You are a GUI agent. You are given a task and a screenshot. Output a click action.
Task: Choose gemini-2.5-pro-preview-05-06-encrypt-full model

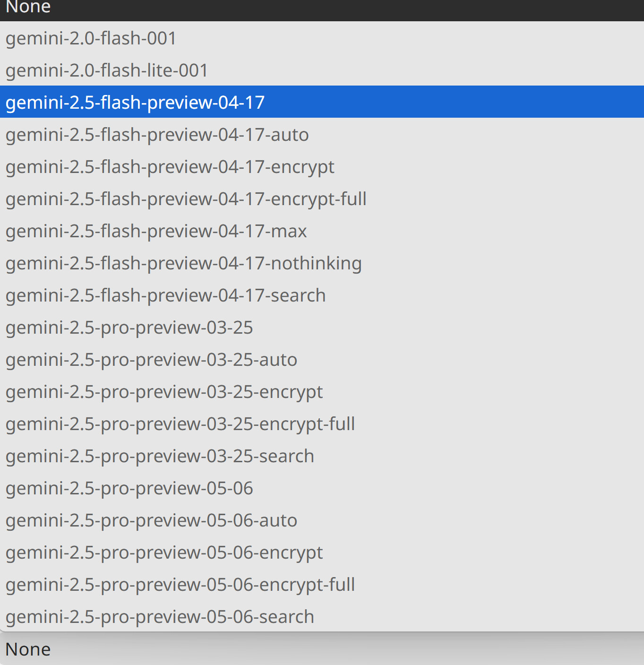click(x=180, y=585)
